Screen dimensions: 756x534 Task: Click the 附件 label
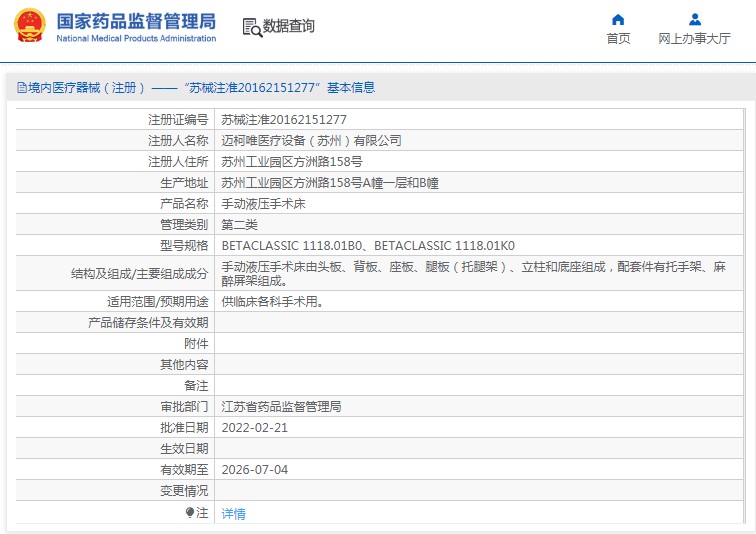click(196, 344)
